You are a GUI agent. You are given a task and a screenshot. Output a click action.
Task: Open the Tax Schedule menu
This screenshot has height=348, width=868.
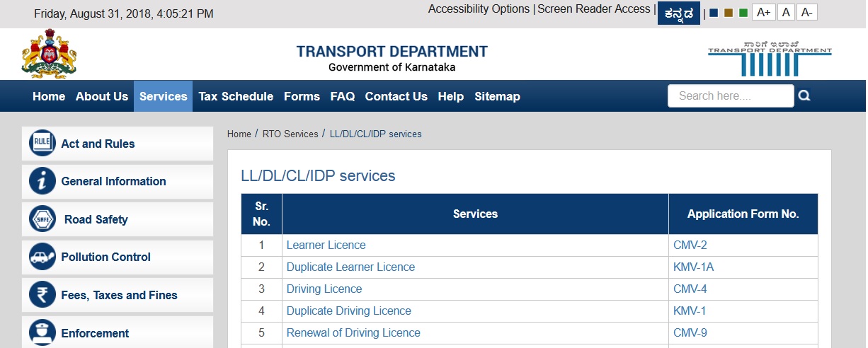click(236, 96)
